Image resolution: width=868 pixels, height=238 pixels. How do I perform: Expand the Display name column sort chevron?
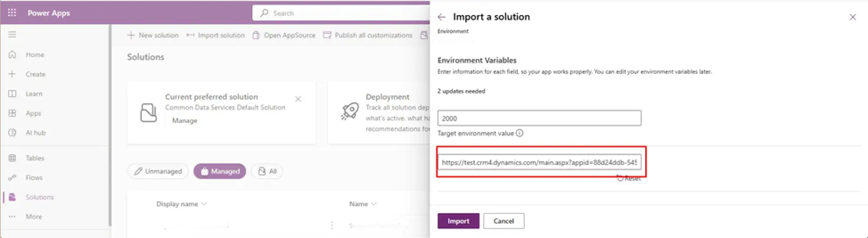(x=204, y=204)
